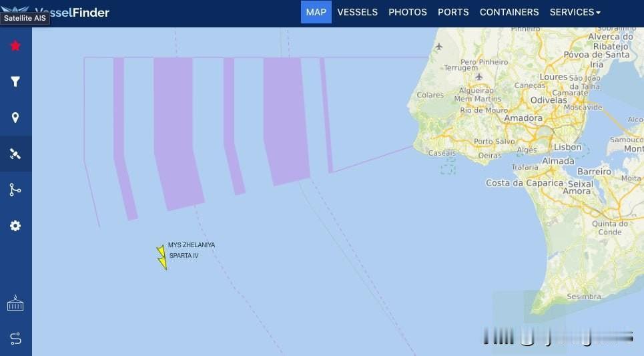
Task: Click the location pin icon in sidebar
Action: tap(15, 118)
